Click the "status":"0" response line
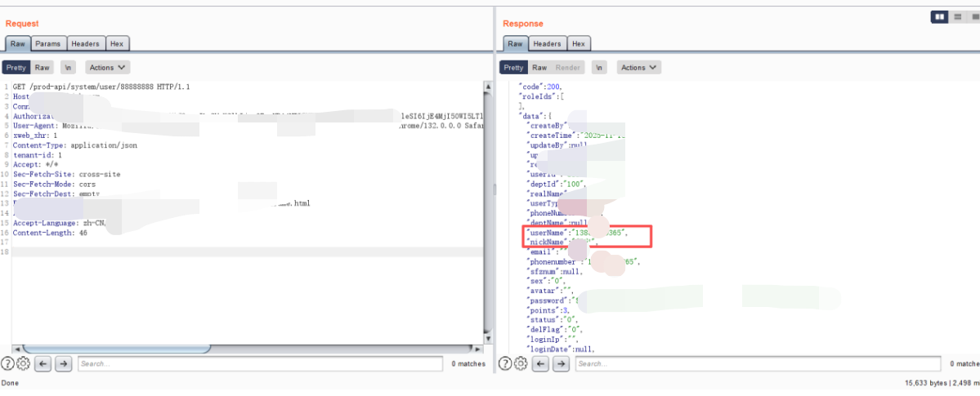The image size is (980, 396). tap(553, 320)
